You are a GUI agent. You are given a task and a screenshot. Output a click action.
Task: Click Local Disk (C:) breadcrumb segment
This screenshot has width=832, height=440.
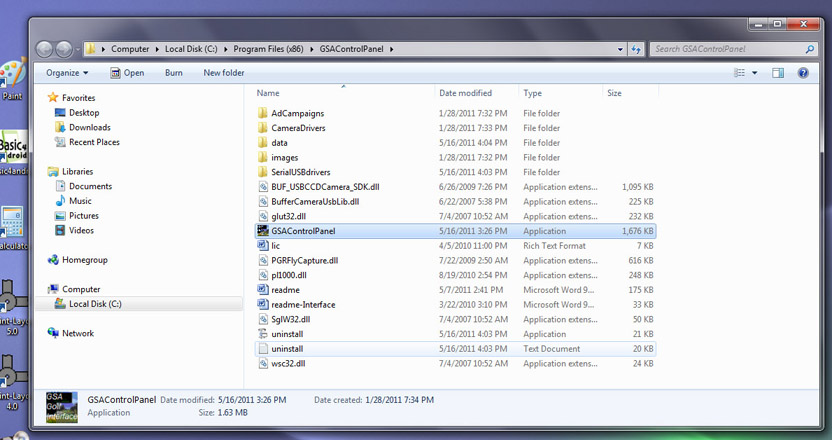coord(191,49)
